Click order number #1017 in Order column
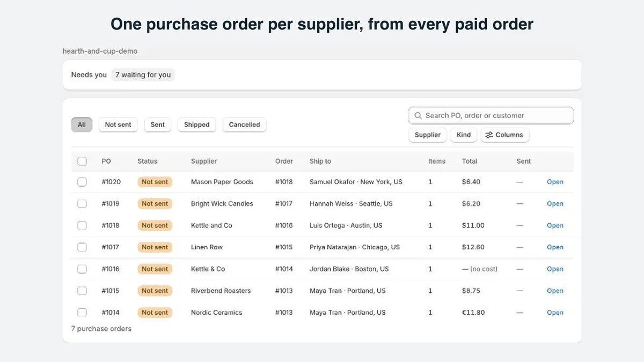Viewport: 644px width, 362px height. click(x=284, y=204)
